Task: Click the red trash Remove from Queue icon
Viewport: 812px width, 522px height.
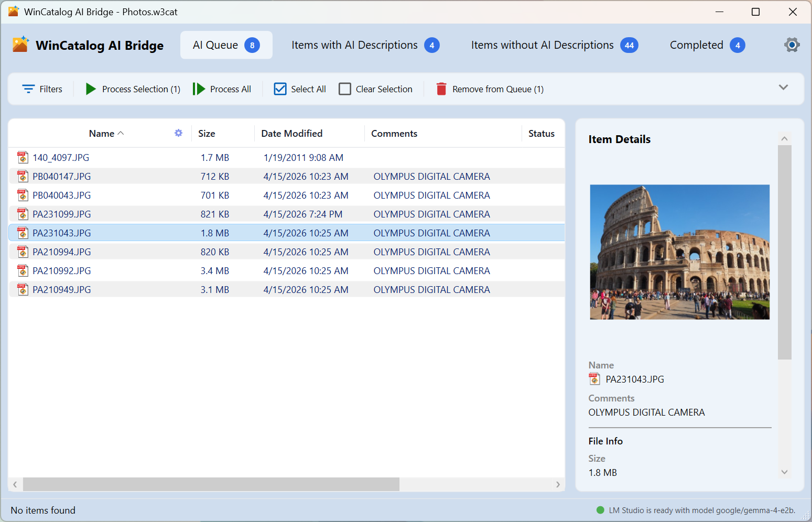Action: [441, 89]
